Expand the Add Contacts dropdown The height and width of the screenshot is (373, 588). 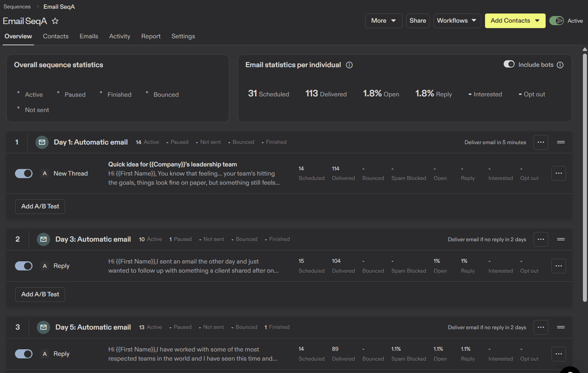[x=515, y=21]
